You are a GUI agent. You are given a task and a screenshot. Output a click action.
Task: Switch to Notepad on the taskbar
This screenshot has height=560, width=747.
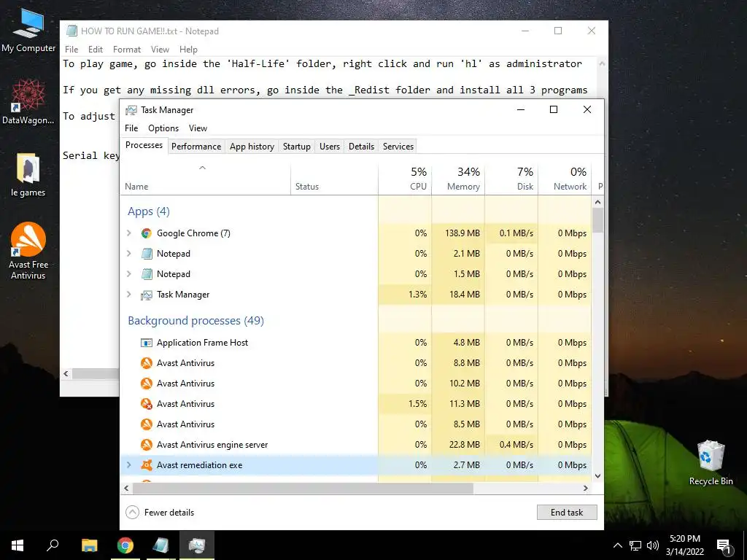pos(161,545)
